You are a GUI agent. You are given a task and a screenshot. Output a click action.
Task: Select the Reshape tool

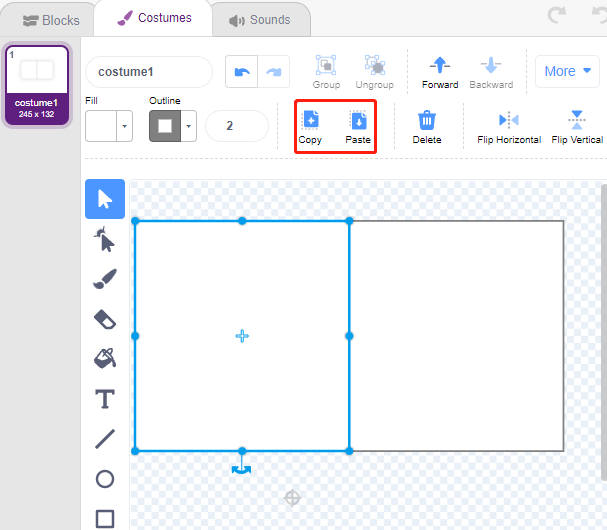pos(105,239)
